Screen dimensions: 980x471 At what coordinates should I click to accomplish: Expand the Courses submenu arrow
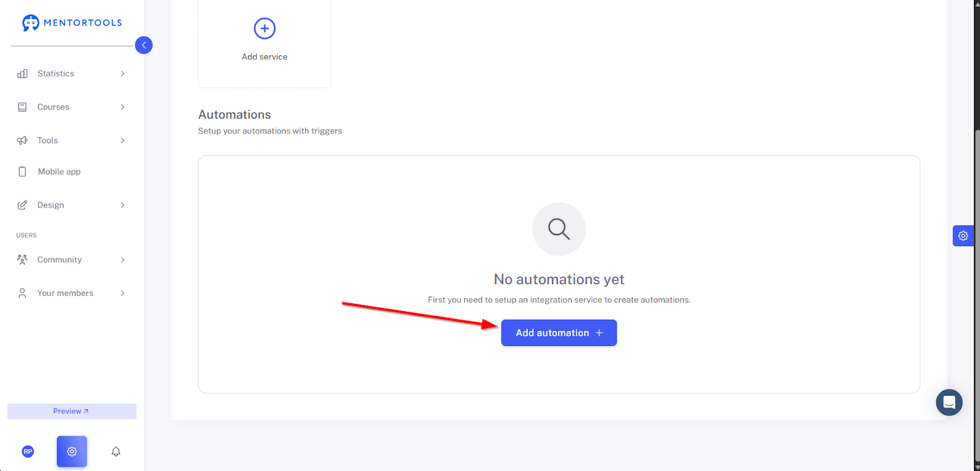point(123,107)
